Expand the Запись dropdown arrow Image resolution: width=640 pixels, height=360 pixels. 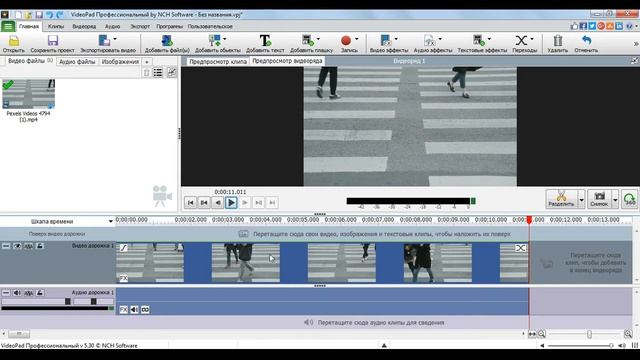click(357, 39)
